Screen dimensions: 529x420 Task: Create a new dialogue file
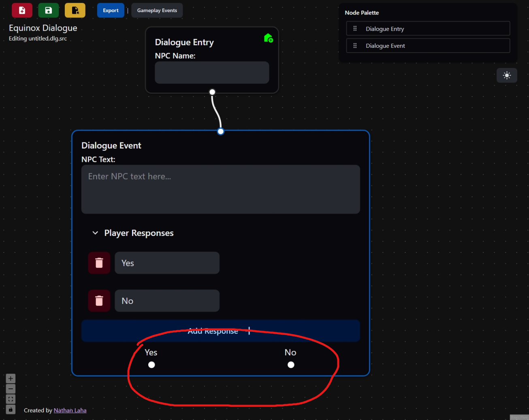point(22,10)
